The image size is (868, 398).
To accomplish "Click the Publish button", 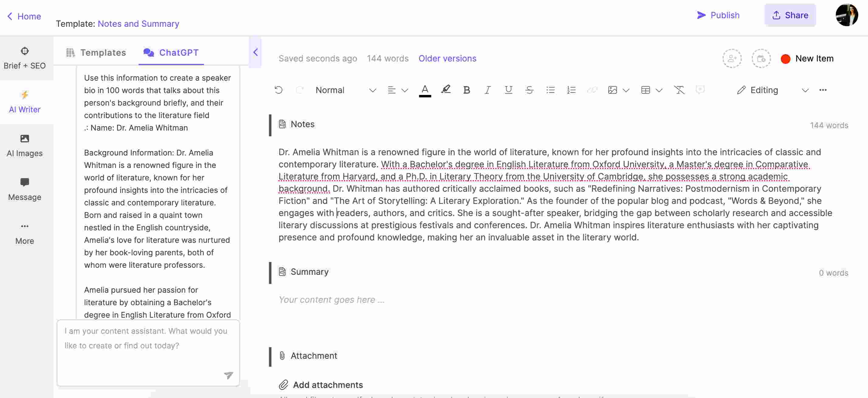I will (718, 15).
